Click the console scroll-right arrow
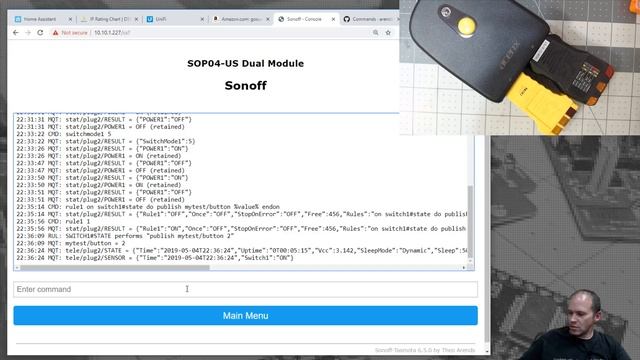 pyautogui.click(x=464, y=268)
